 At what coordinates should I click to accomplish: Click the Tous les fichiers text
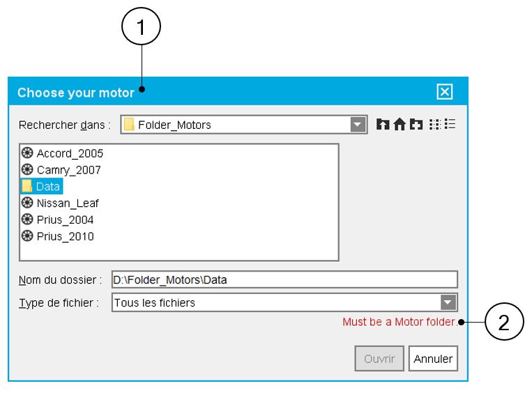[155, 303]
